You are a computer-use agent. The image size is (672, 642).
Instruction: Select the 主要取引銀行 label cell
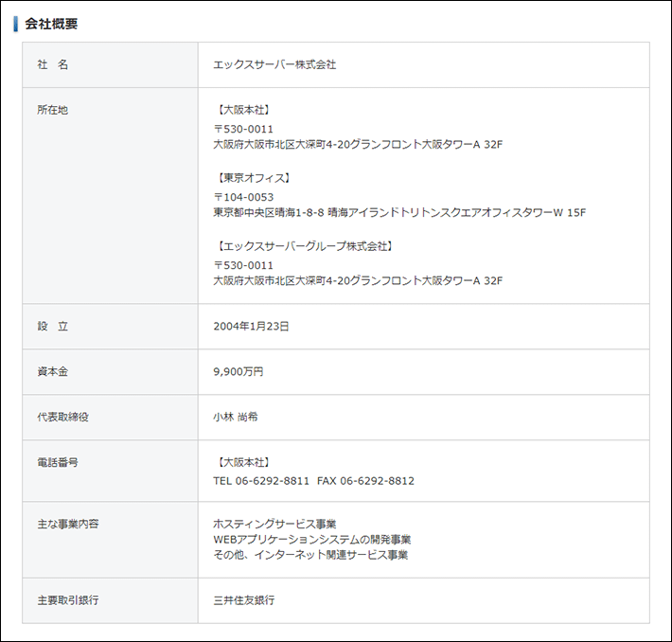[x=110, y=601]
